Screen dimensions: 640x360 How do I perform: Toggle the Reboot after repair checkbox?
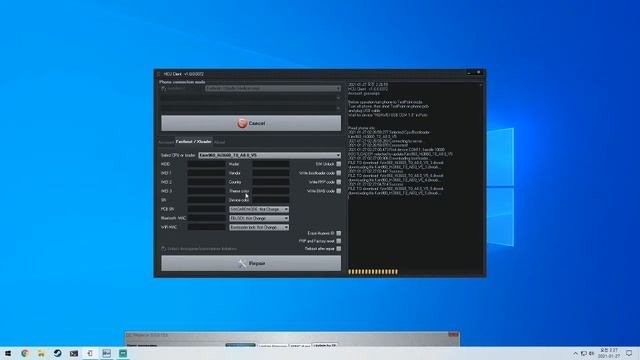[x=338, y=249]
